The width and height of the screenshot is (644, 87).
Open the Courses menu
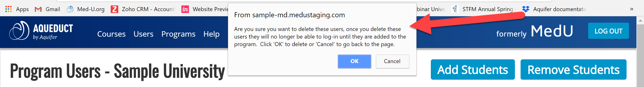click(111, 34)
